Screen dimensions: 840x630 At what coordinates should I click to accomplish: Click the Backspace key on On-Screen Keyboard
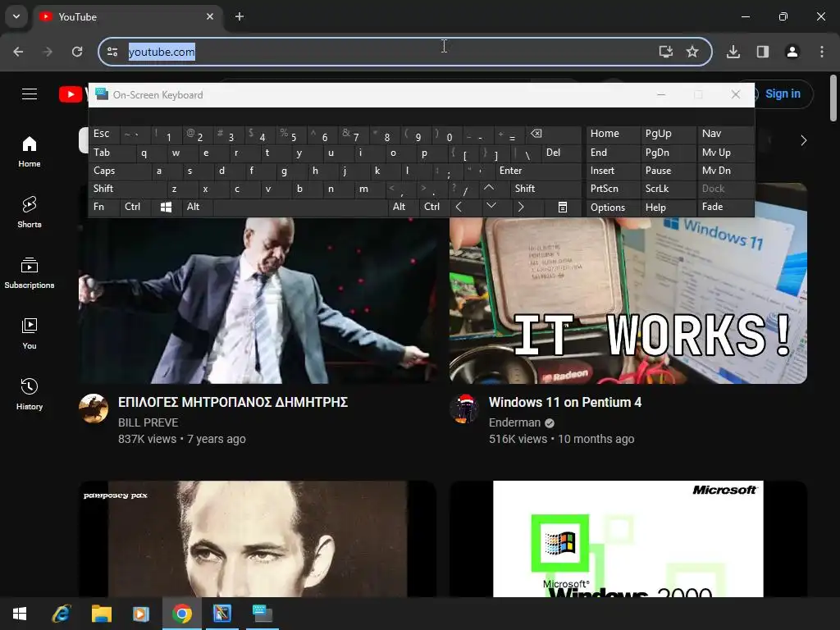click(553, 134)
